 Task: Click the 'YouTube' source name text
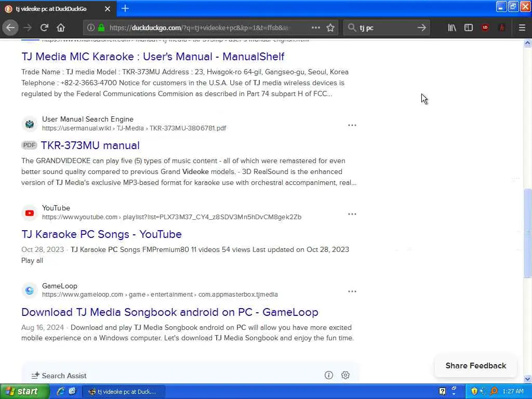click(x=56, y=208)
